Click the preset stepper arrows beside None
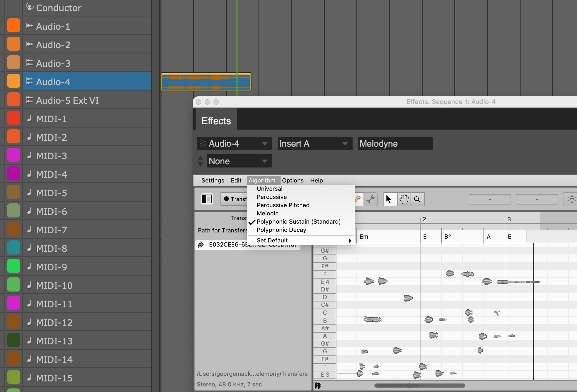577x392 pixels. (200, 161)
